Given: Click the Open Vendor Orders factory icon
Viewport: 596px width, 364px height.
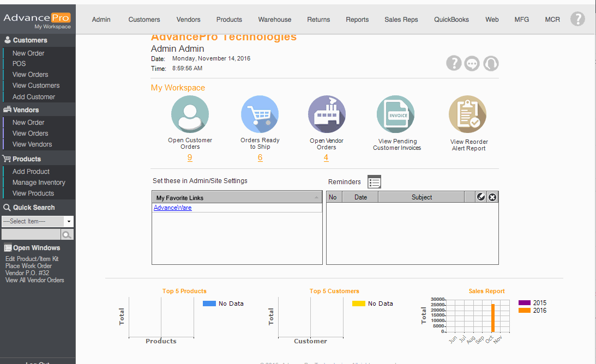Looking at the screenshot, I should [x=327, y=114].
